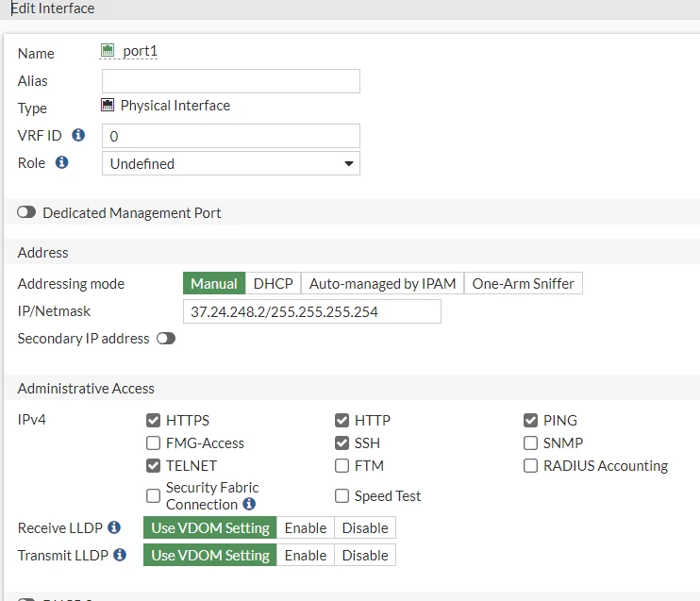Check the SNMP checkbox
The height and width of the screenshot is (601, 700).
coord(530,442)
